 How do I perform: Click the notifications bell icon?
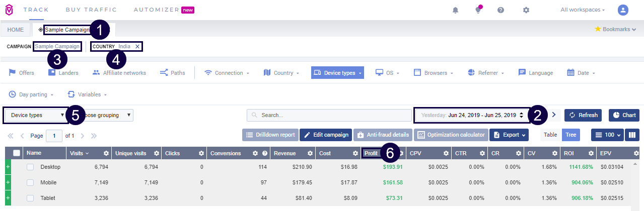[455, 10]
